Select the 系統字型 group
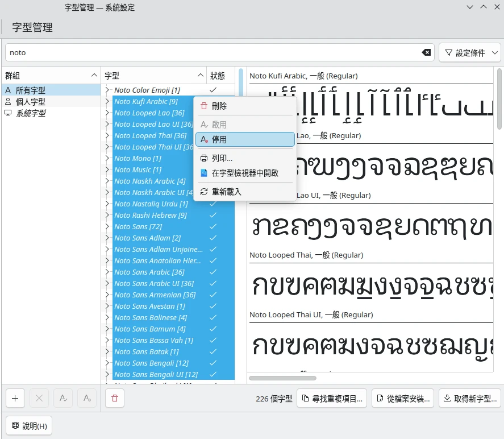504x439 pixels. point(31,113)
